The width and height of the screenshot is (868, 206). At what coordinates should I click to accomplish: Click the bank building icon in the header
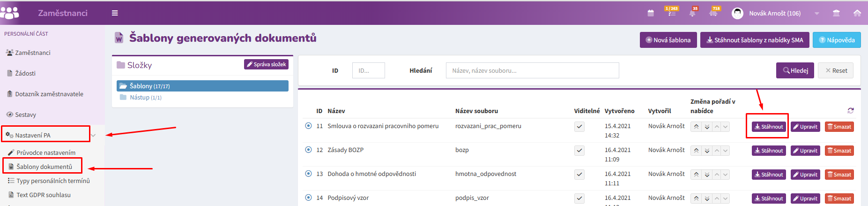(836, 13)
